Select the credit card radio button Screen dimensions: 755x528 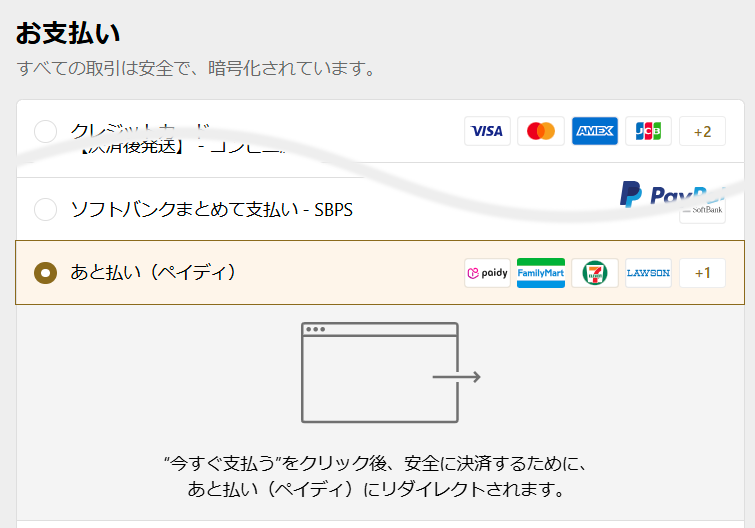tap(45, 131)
